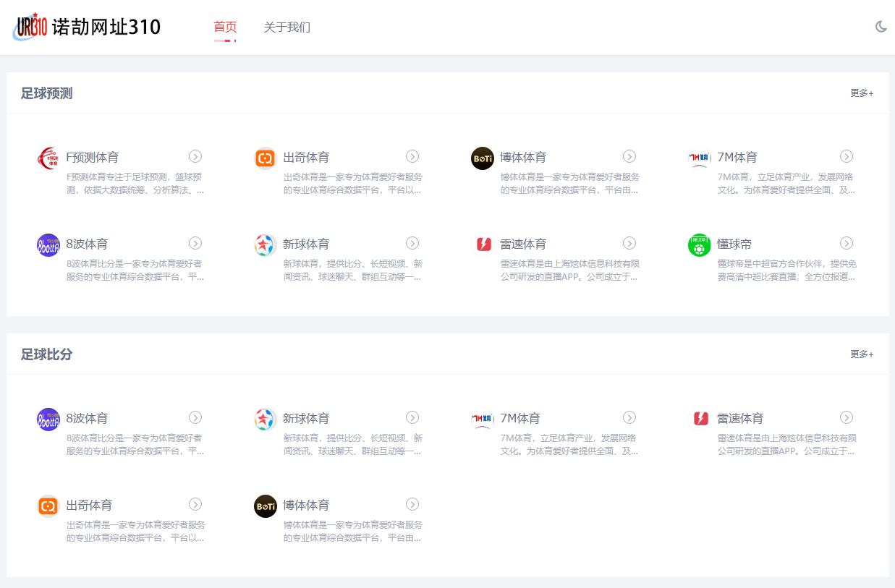Click 更多+ in 足球比分 section
Viewport: 895px width, 588px height.
click(862, 354)
